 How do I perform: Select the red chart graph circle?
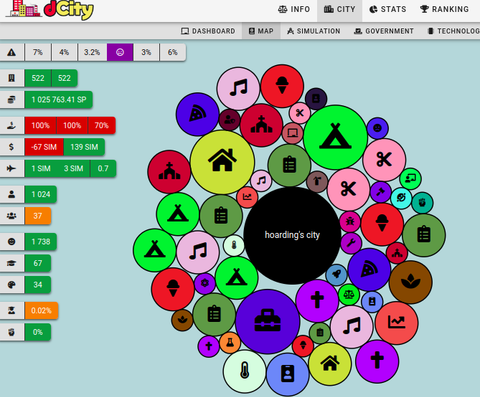click(x=396, y=323)
